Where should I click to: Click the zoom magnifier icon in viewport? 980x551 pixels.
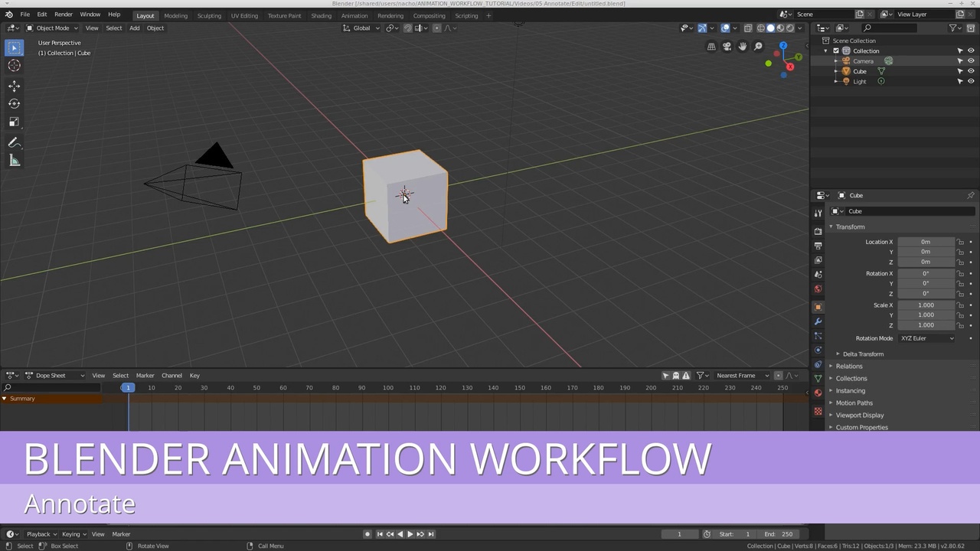click(x=758, y=47)
